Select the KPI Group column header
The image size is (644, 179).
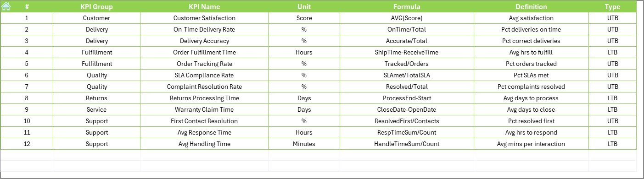tap(96, 7)
